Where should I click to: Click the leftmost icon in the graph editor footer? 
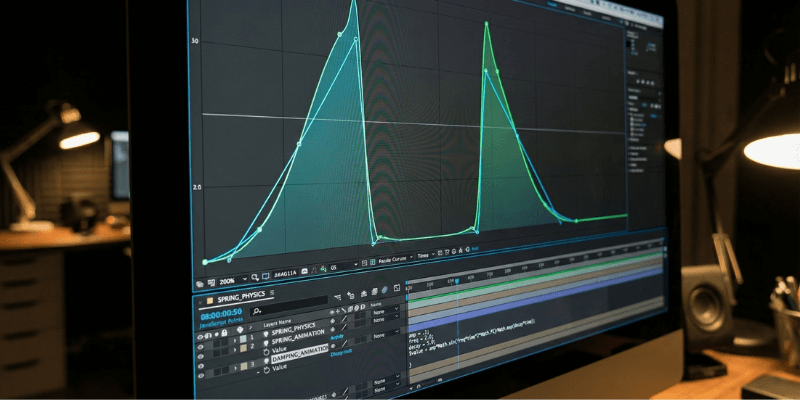coord(199,284)
